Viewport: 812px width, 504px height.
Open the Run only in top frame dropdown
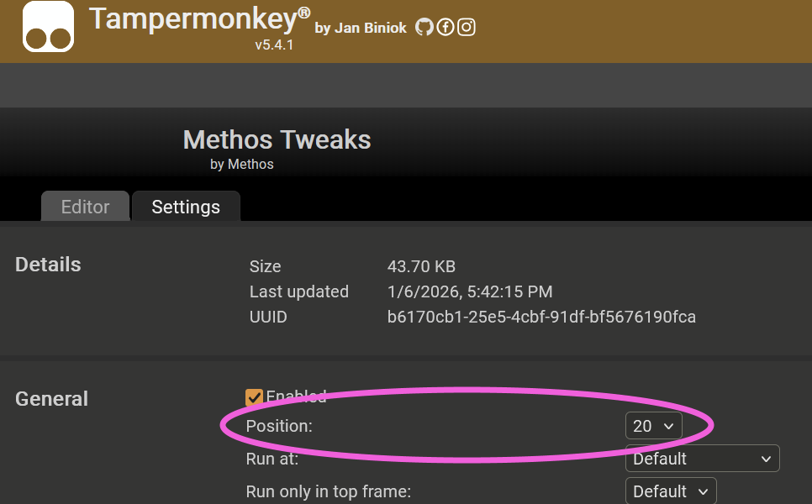pyautogui.click(x=670, y=491)
